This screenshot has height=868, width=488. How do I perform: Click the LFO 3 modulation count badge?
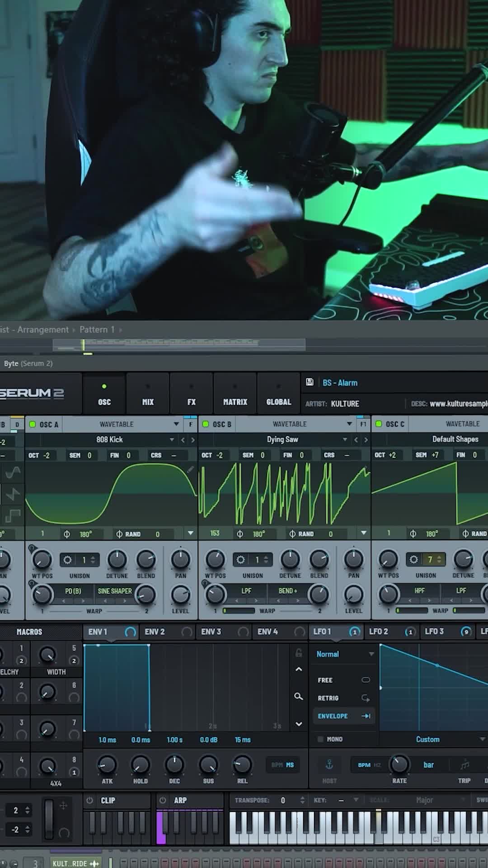(x=466, y=632)
